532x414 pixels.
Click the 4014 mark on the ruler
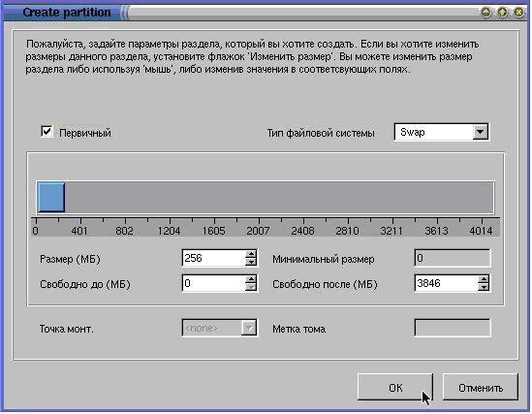tap(481, 231)
